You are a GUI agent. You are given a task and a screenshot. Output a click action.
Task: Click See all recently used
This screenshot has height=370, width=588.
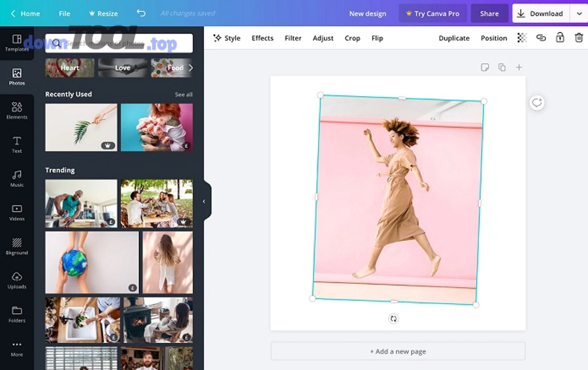click(184, 95)
